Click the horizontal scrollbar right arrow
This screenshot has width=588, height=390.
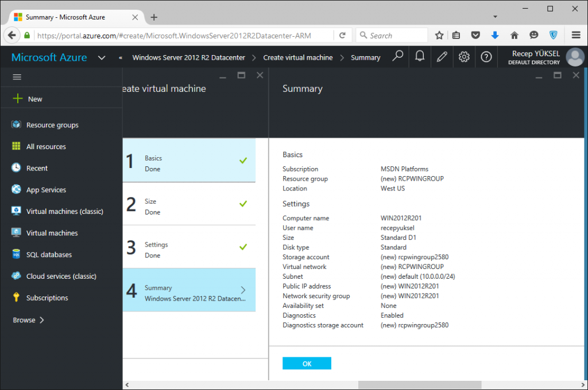(x=583, y=385)
